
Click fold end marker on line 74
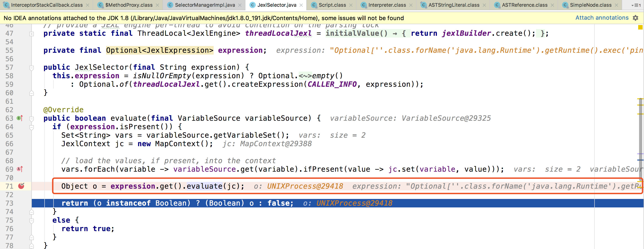32,212
